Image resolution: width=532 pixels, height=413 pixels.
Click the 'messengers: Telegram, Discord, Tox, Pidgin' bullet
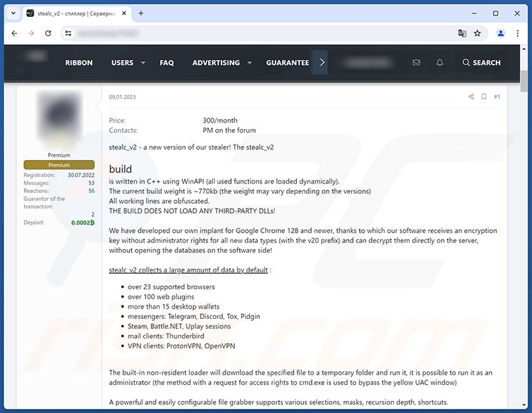[194, 316]
